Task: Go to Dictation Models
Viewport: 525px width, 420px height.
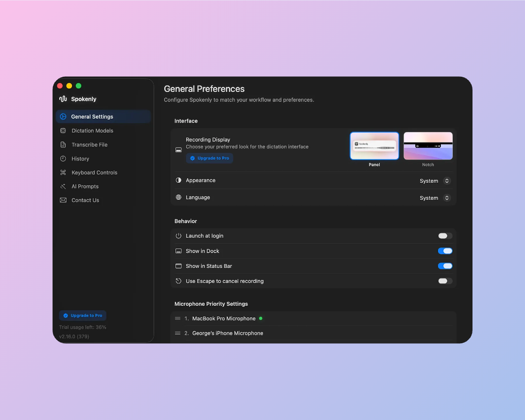Action: point(104,131)
